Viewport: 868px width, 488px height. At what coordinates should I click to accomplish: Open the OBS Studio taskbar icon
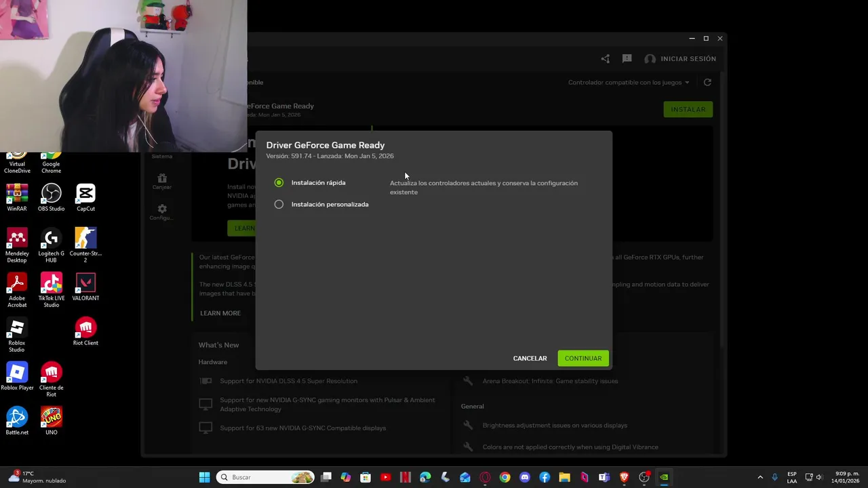coord(644,477)
